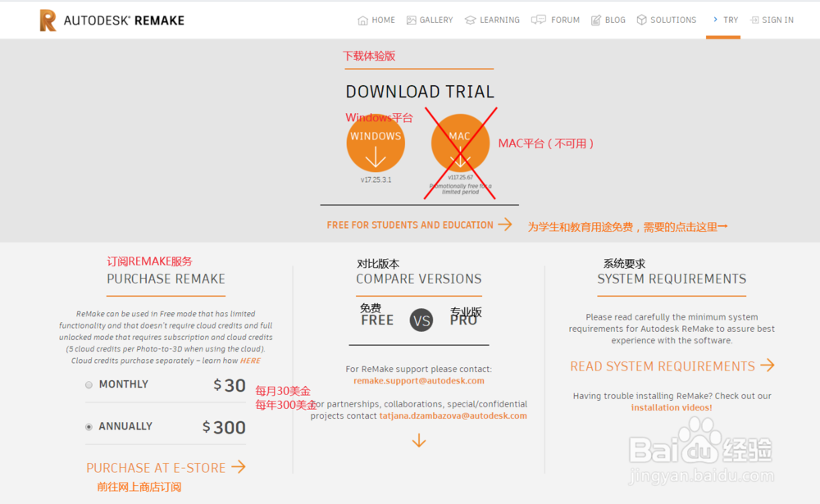This screenshot has width=820, height=504.
Task: Click arrow after Read System Requirements
Action: point(768,365)
